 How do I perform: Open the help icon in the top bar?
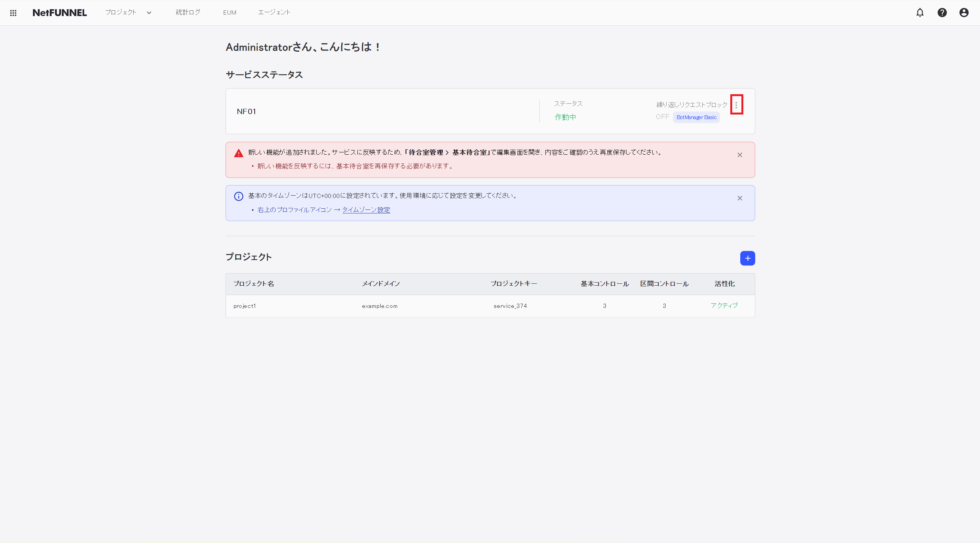[x=942, y=13]
